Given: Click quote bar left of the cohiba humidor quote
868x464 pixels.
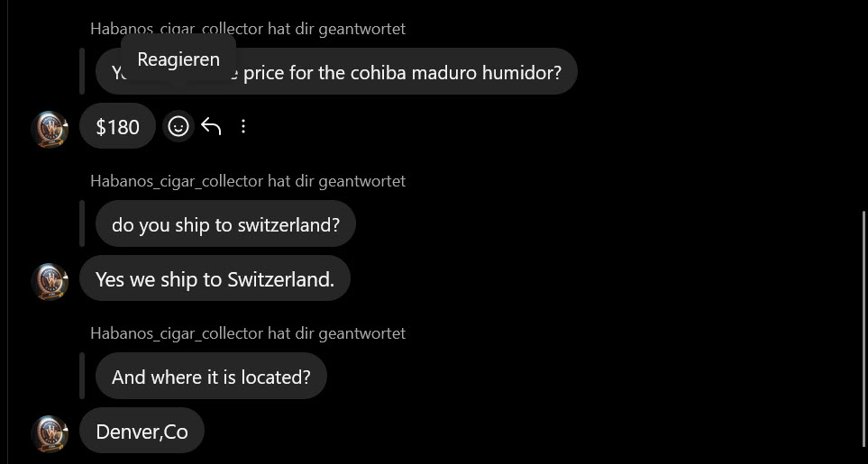Looking at the screenshot, I should tap(82, 72).
